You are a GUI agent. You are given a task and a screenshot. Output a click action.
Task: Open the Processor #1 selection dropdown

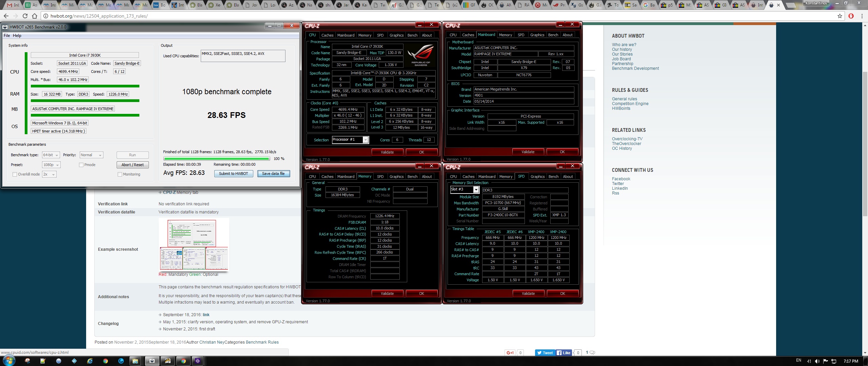point(351,140)
